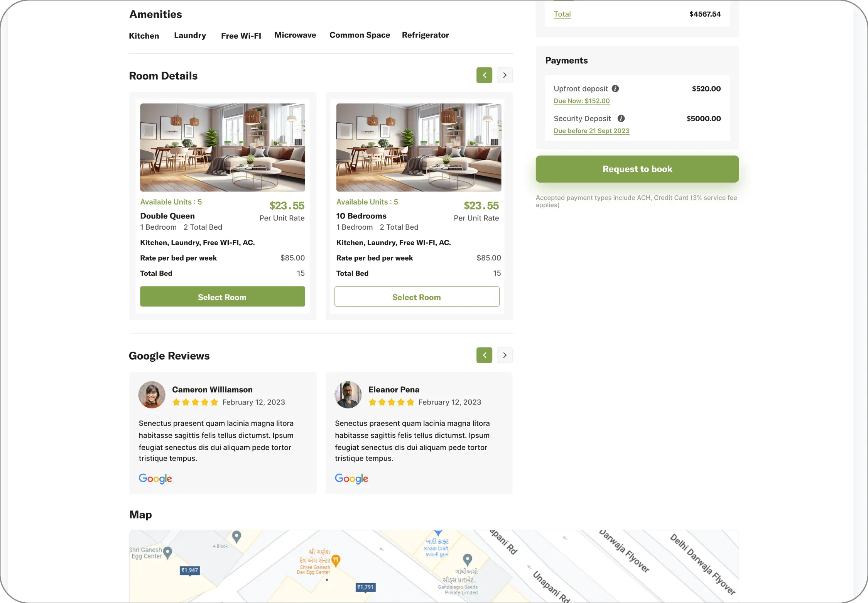Open Due before 21 Sept 2023 link

point(591,131)
